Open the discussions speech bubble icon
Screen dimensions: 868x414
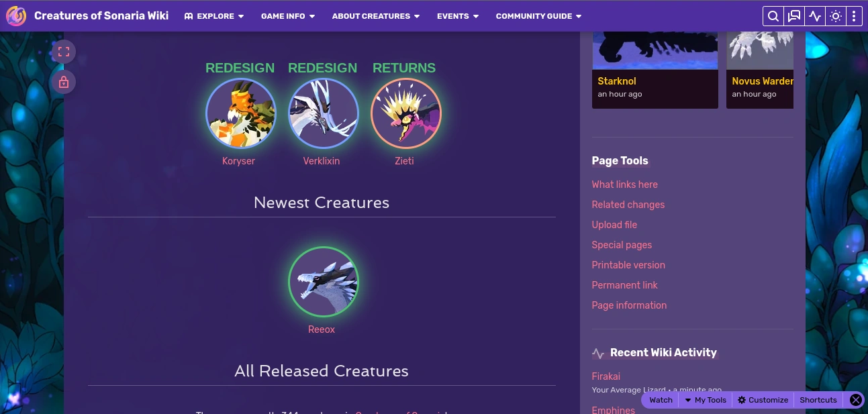pos(794,16)
